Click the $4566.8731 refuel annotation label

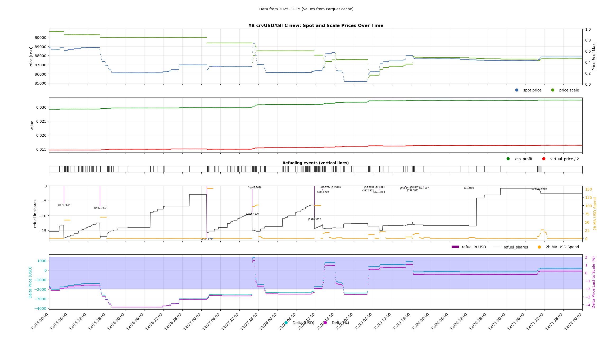click(207, 239)
